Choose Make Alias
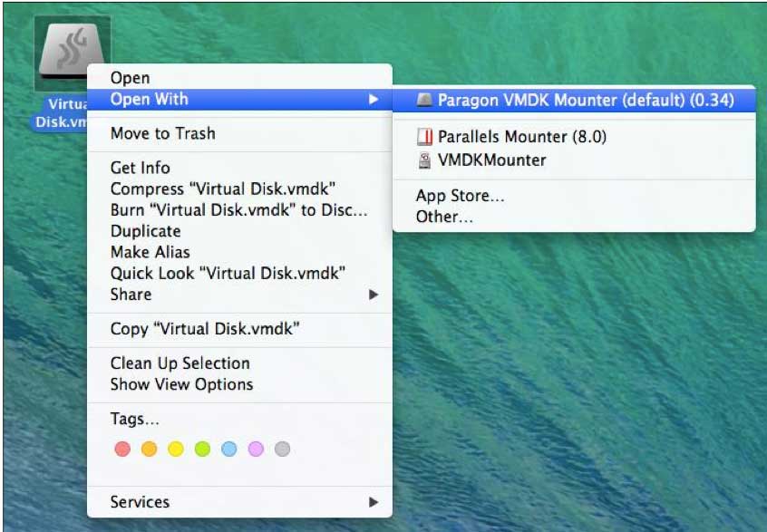Viewport: 767px width, 532px height. click(239, 252)
